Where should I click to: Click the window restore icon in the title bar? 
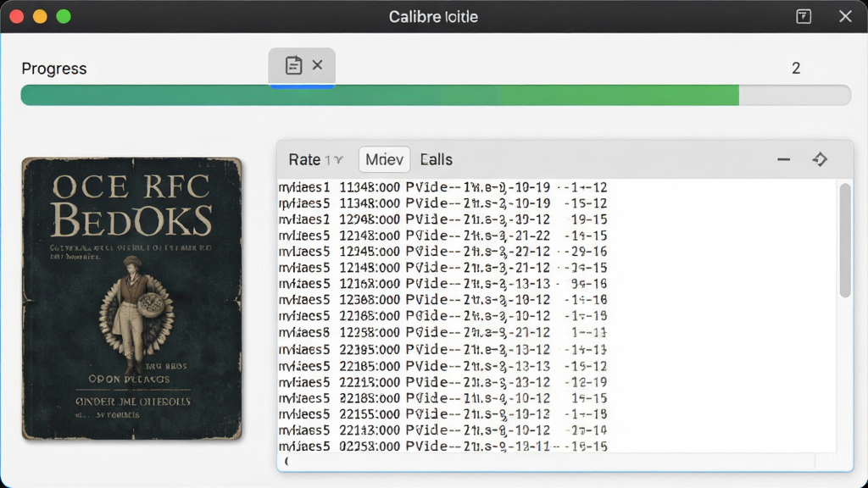(804, 17)
